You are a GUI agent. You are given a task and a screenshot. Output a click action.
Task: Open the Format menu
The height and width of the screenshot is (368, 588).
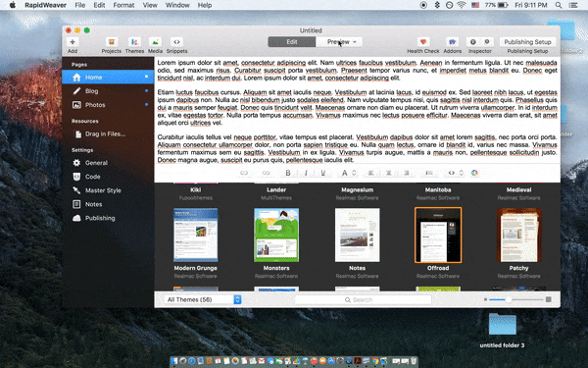(x=123, y=5)
